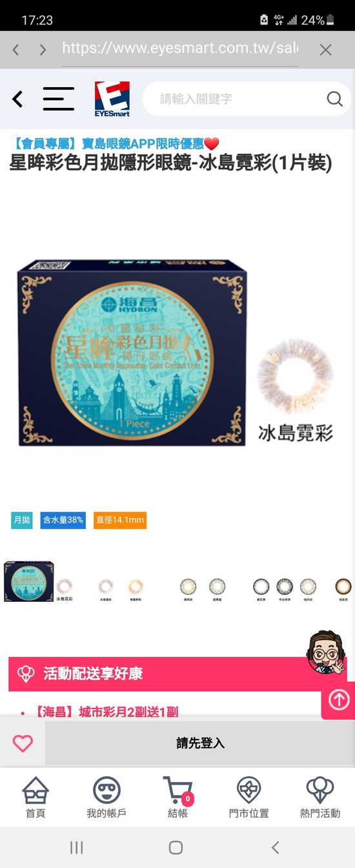Open 首頁 home tab

click(35, 798)
